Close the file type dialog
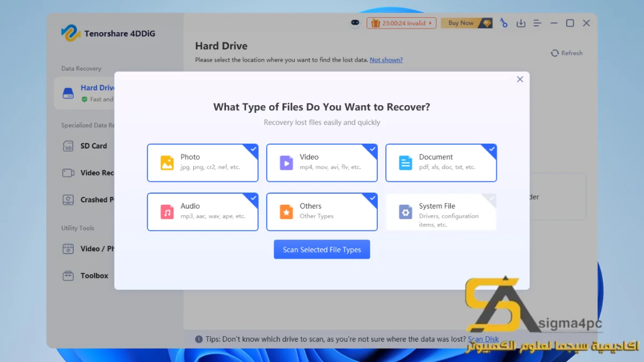 click(519, 79)
